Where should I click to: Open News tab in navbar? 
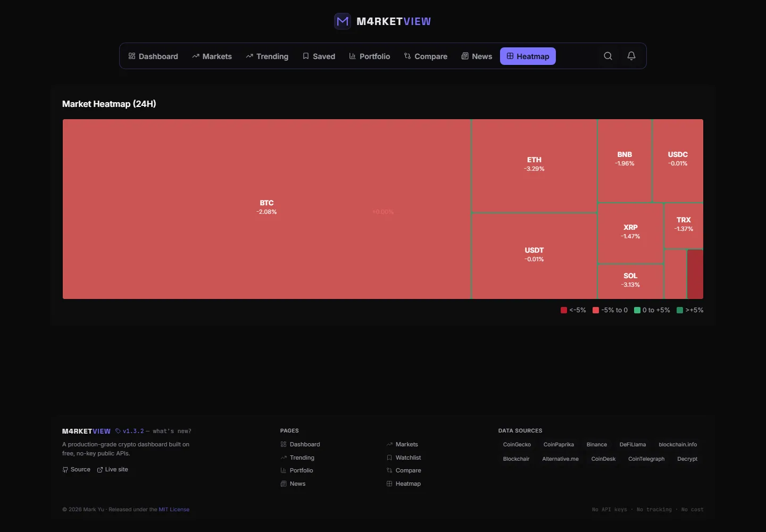(477, 56)
